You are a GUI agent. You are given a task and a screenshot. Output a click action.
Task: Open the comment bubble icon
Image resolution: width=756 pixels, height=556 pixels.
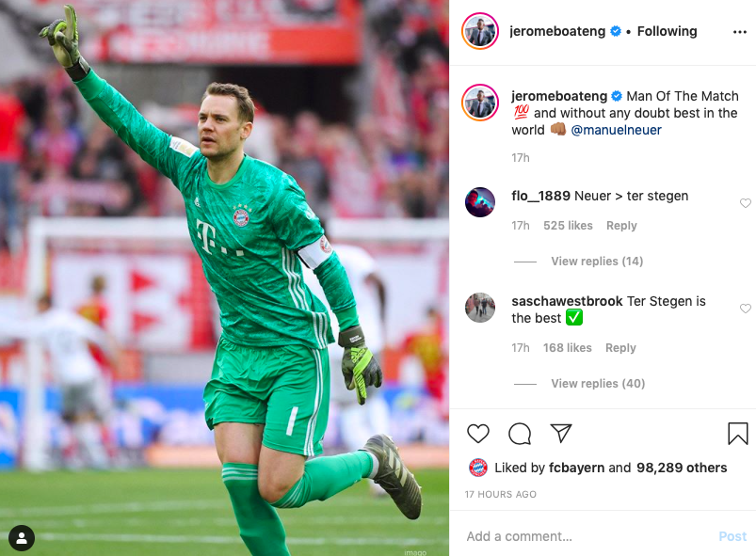click(520, 434)
